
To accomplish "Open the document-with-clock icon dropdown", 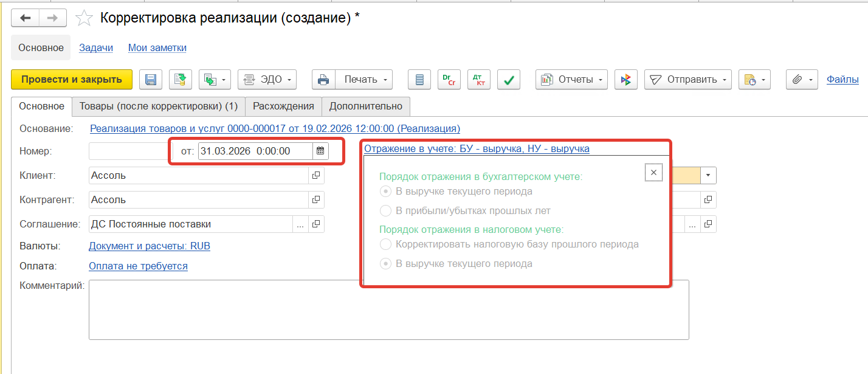I will (754, 80).
